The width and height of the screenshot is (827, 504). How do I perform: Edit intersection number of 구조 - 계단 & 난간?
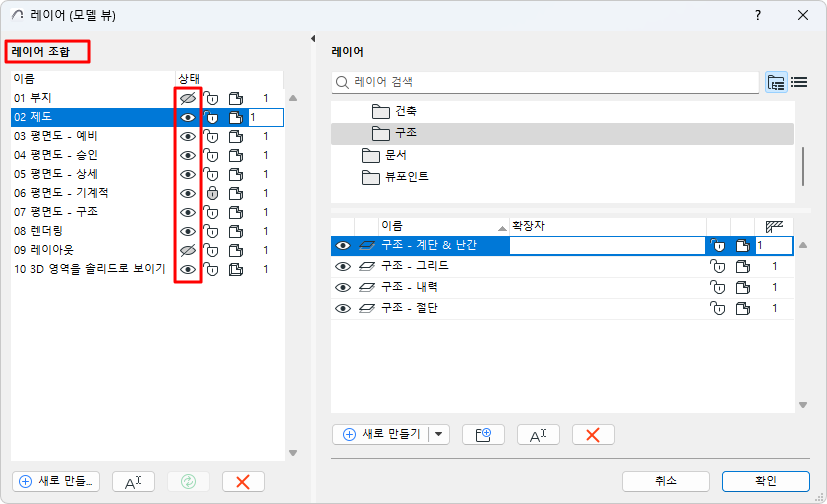coord(774,245)
